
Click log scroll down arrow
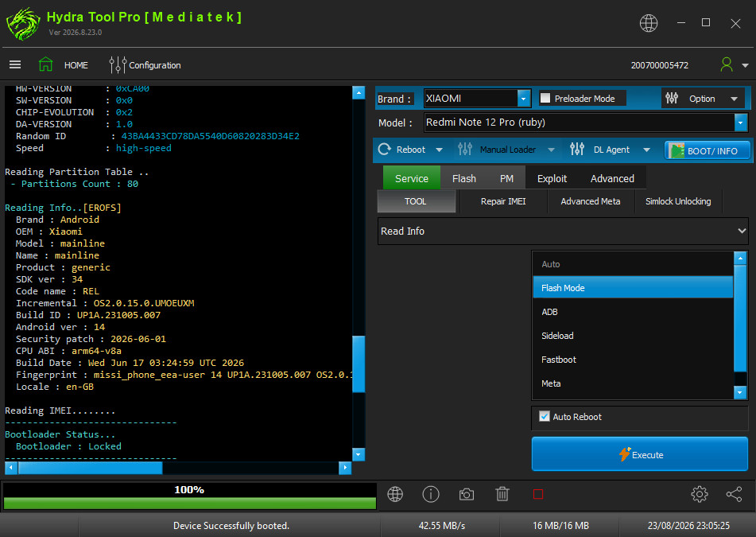(x=359, y=454)
